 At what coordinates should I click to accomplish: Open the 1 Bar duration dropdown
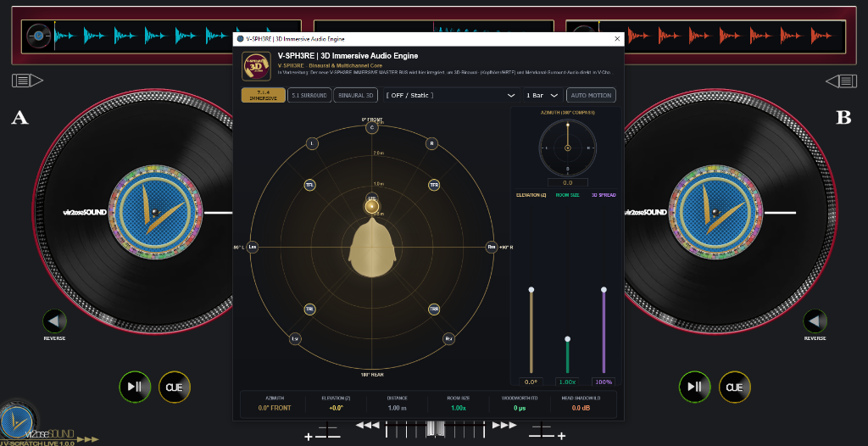pyautogui.click(x=543, y=95)
